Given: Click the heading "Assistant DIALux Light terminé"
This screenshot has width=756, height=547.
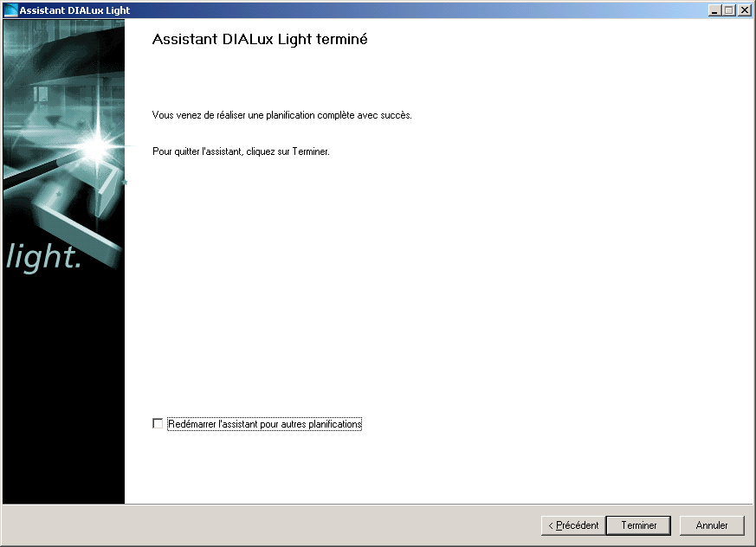Looking at the screenshot, I should 260,39.
